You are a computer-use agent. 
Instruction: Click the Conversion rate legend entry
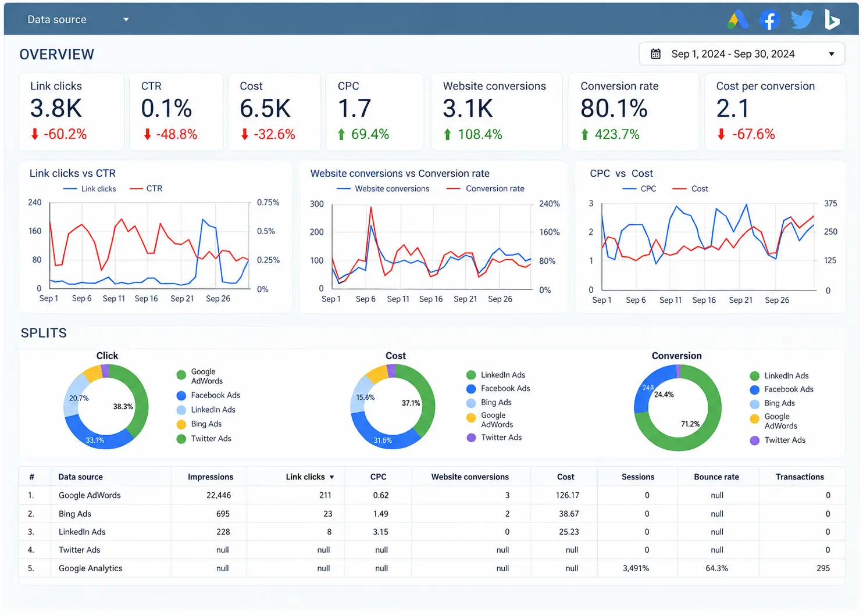point(485,189)
